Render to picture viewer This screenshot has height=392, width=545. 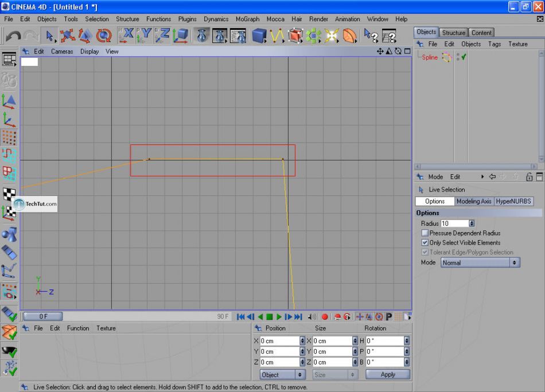click(220, 36)
